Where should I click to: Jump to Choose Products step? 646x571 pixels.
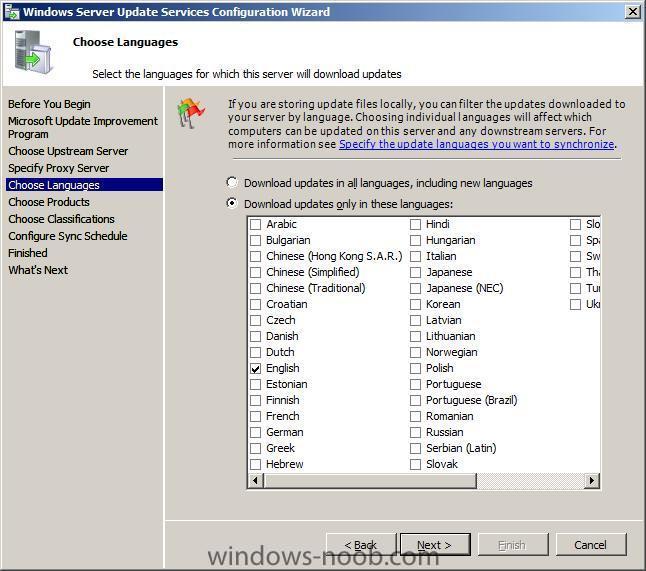coord(49,202)
